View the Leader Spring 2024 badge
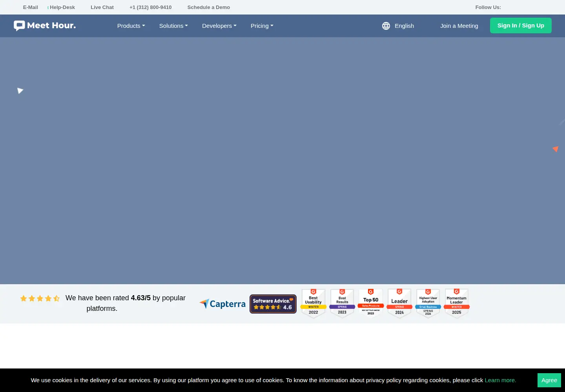Image resolution: width=565 pixels, height=392 pixels. 399,304
